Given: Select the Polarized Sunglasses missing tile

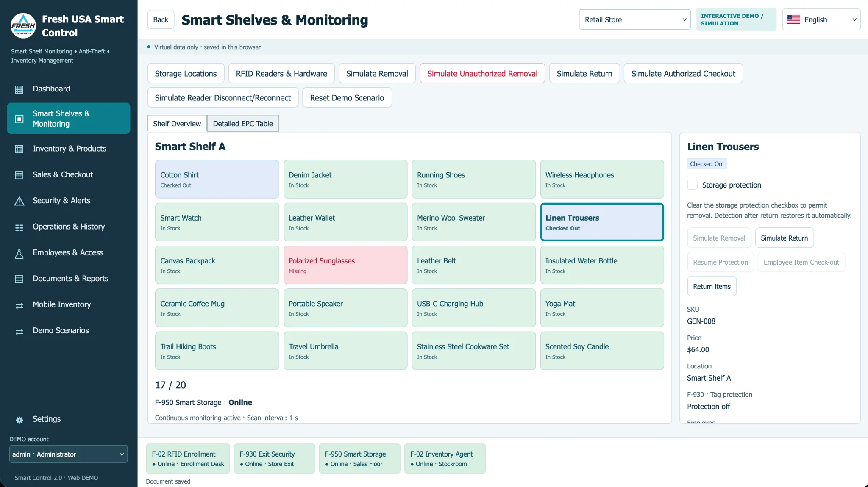Looking at the screenshot, I should (345, 265).
